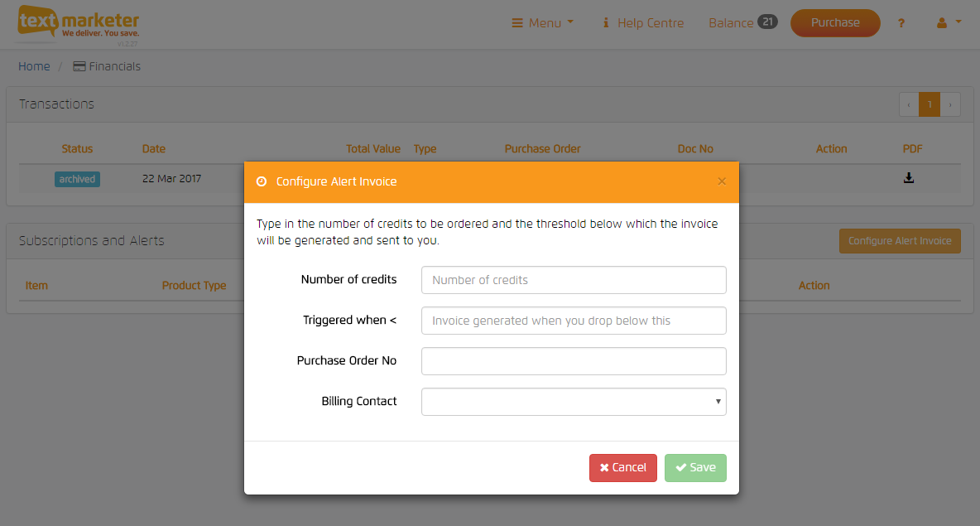The image size is (980, 526).
Task: Click the Purchase button
Action: 835,23
